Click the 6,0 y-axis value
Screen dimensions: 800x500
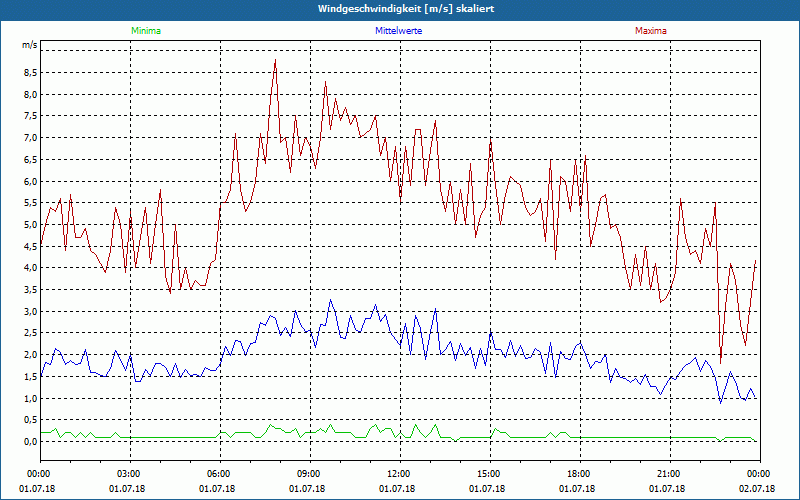point(31,181)
